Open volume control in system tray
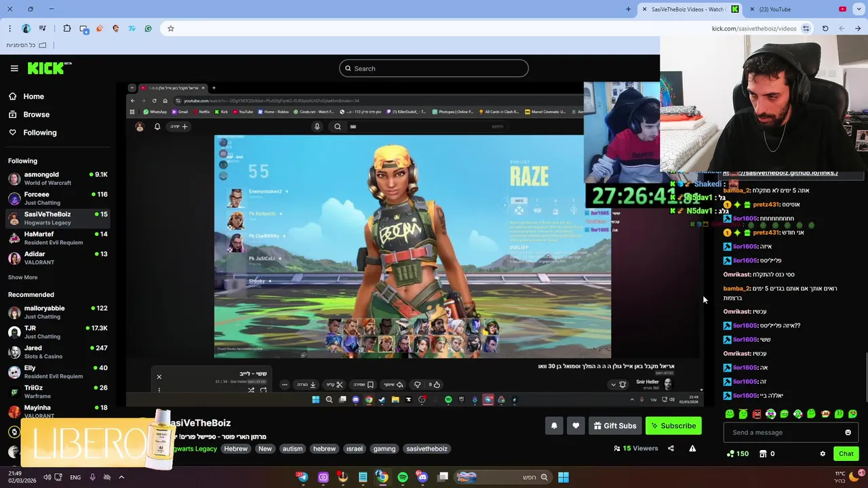Screen dimensions: 868x488 click(x=47, y=477)
